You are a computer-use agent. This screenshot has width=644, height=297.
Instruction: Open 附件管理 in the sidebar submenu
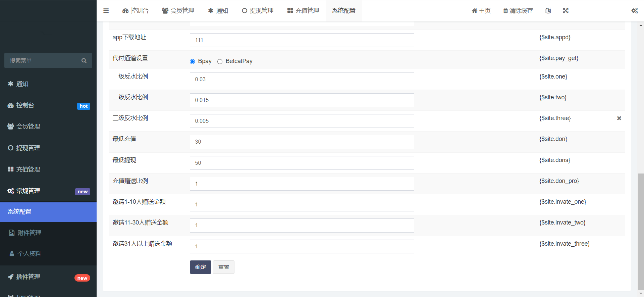click(x=30, y=233)
